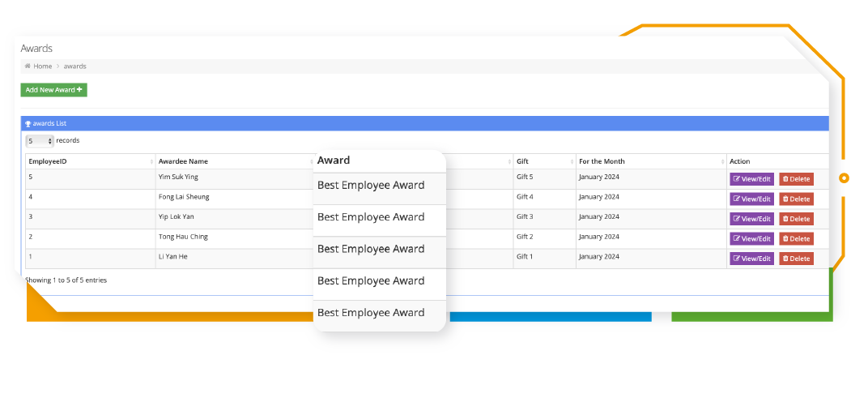Click the name Yip Lok Yan

click(x=176, y=216)
